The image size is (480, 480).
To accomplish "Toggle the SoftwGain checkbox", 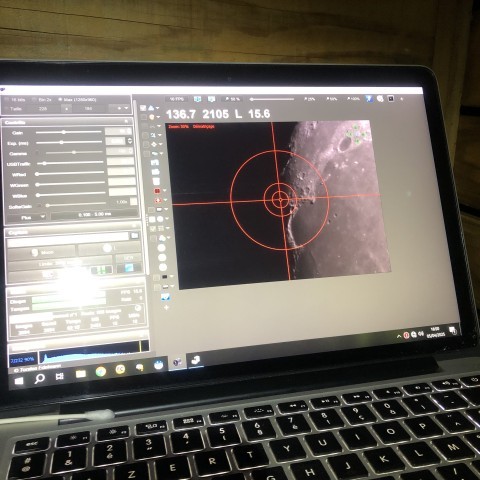I will coord(39,206).
